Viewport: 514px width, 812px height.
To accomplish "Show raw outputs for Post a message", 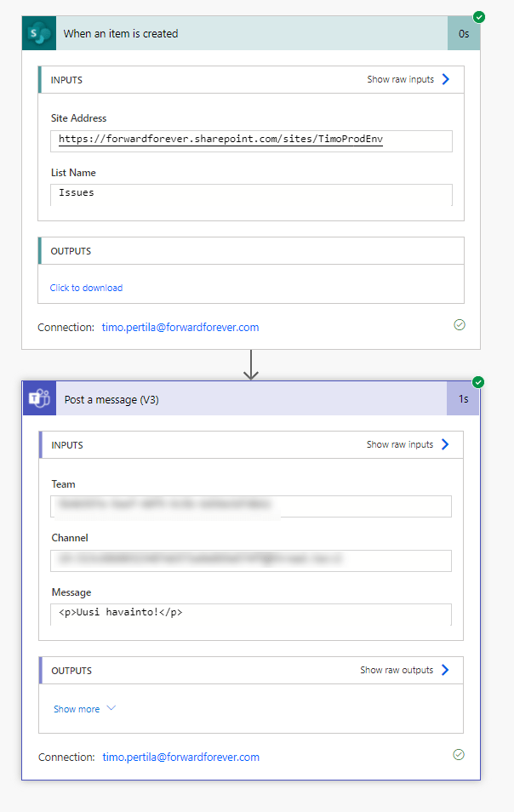I will point(404,671).
